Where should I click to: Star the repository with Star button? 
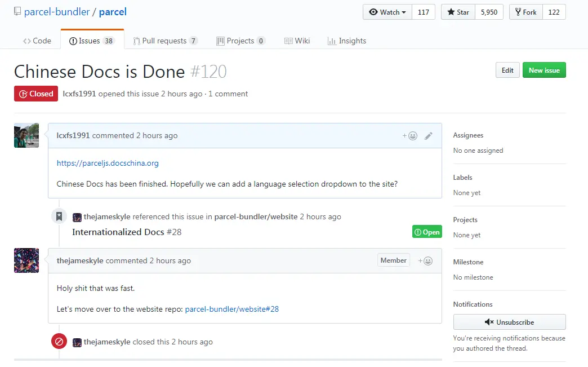pos(458,12)
